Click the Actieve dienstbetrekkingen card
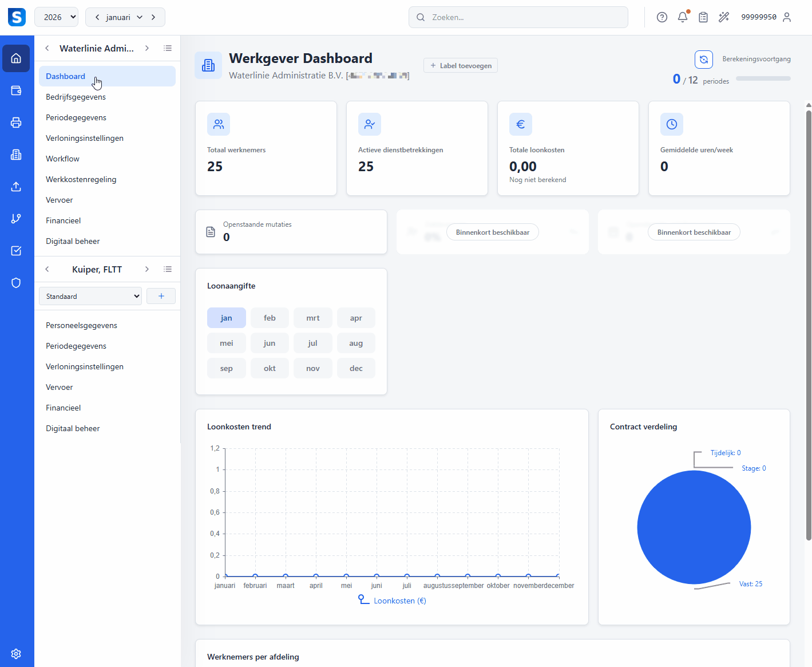The width and height of the screenshot is (812, 667). (417, 148)
